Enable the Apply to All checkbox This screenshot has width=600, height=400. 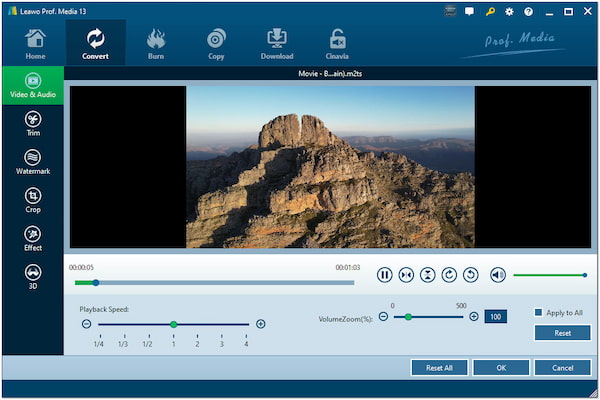click(x=539, y=312)
